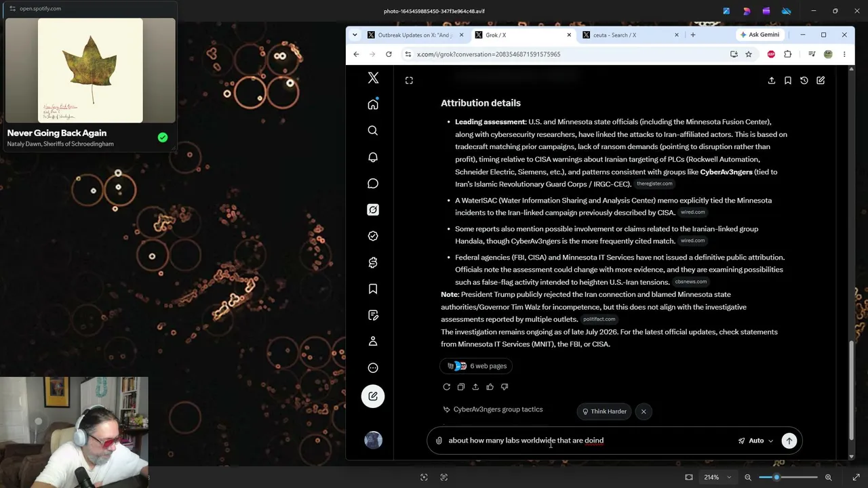This screenshot has width=868, height=488.
Task: Open a new browser tab
Action: (x=692, y=35)
